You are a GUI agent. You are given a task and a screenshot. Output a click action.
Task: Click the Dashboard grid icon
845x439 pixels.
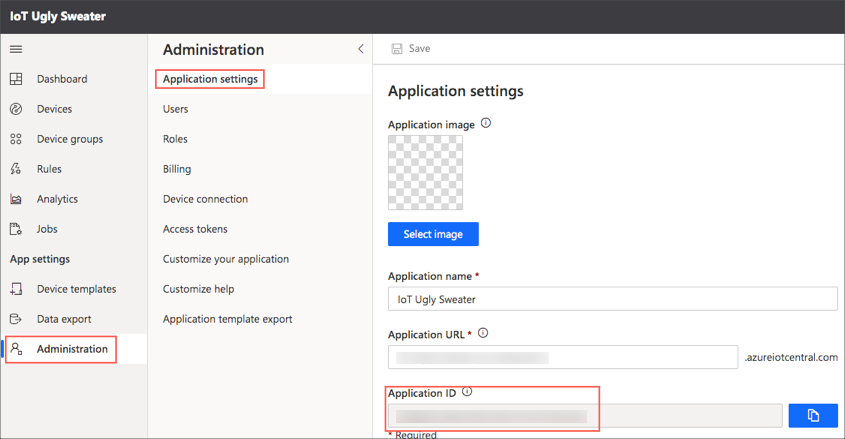pos(16,79)
